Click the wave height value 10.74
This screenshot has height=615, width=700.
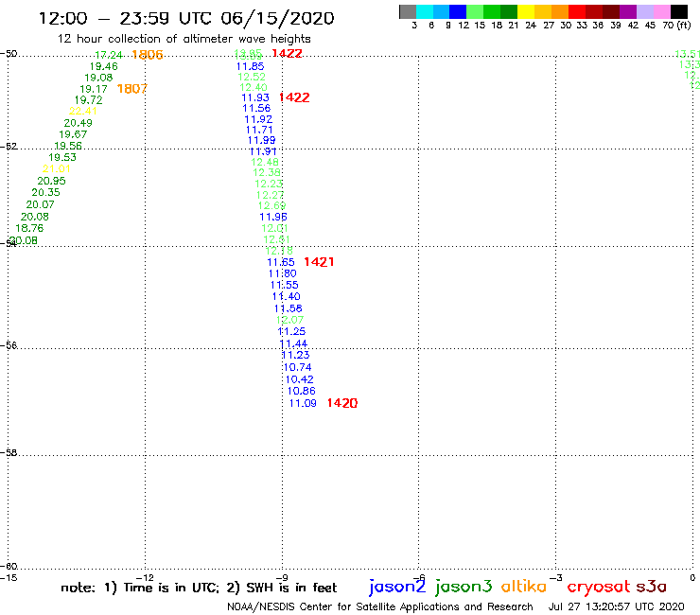pyautogui.click(x=297, y=367)
